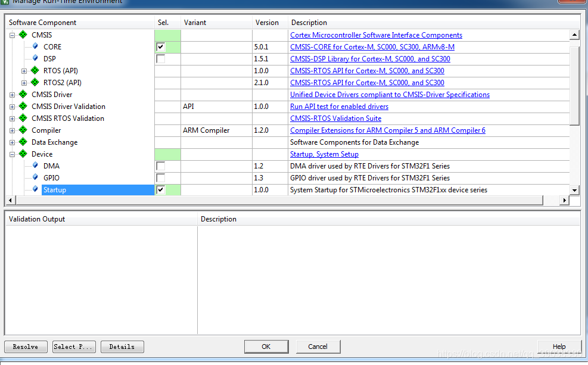Click the blue component icon next to CORE

pos(35,46)
